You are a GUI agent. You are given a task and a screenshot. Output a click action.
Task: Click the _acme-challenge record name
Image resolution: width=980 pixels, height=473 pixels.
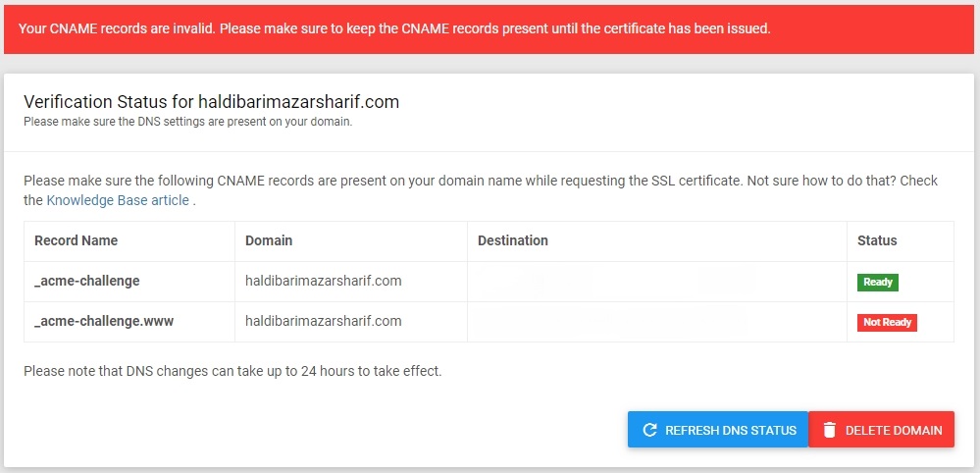(x=86, y=282)
